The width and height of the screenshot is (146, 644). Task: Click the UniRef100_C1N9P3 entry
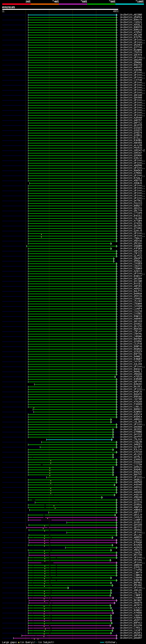click(131, 520)
